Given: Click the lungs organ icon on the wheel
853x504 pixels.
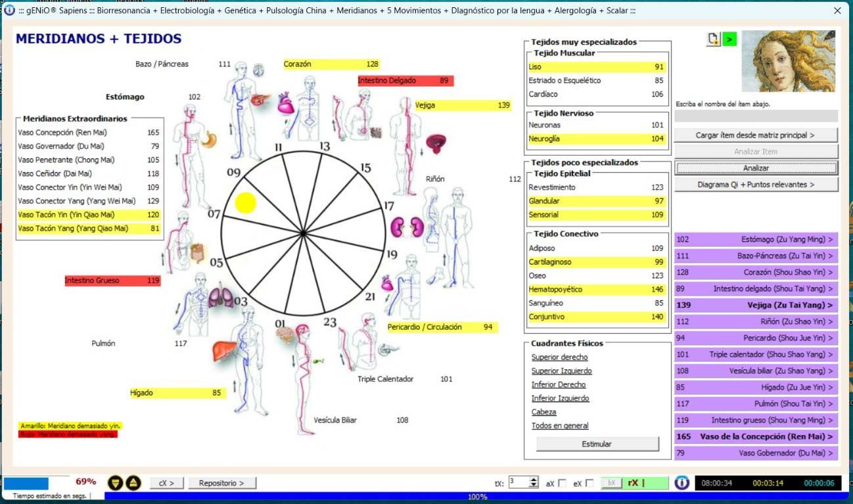Looking at the screenshot, I should pos(221,298).
